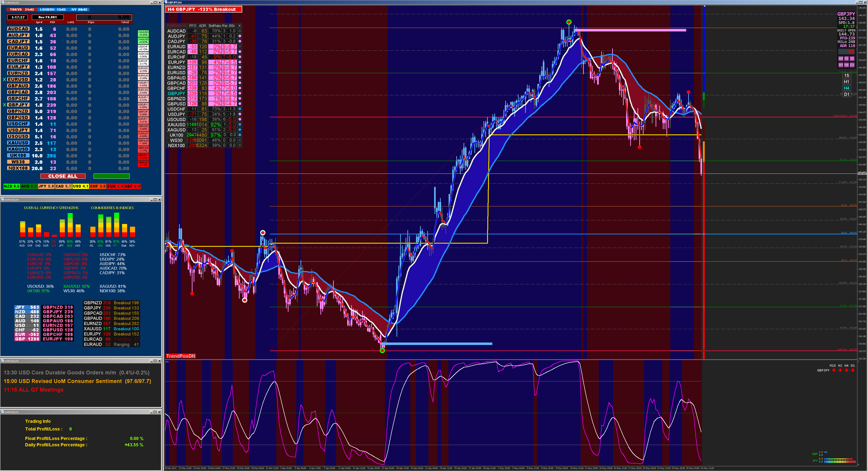Select the XAUUSD symbol button in pairs list
868x471 pixels.
pos(18,143)
